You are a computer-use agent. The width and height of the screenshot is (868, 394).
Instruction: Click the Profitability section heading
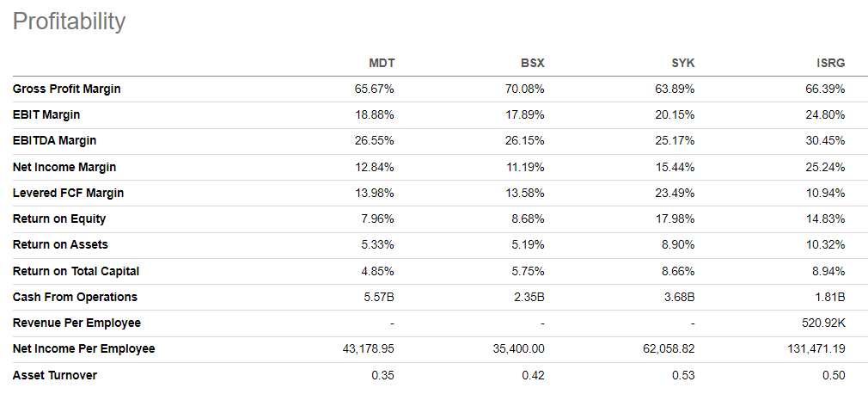tap(69, 22)
